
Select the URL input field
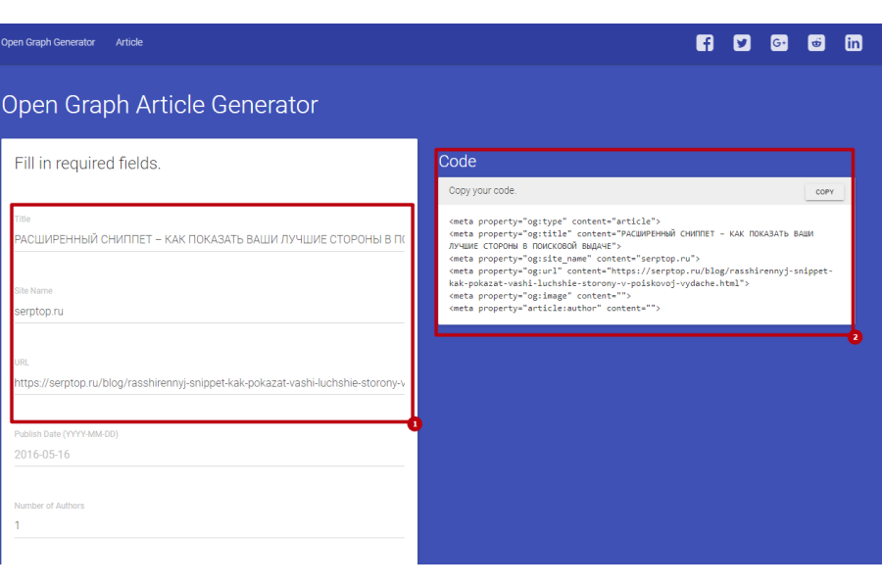click(208, 383)
